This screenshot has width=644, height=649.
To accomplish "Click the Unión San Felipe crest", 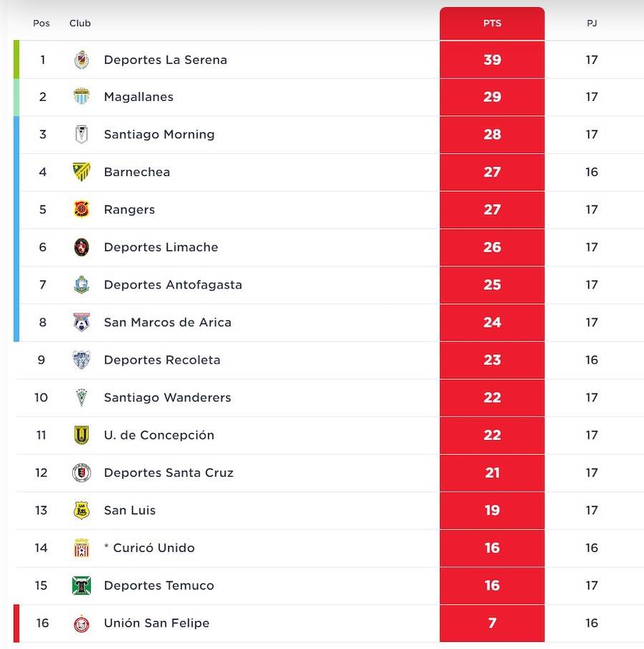I will click(x=82, y=623).
